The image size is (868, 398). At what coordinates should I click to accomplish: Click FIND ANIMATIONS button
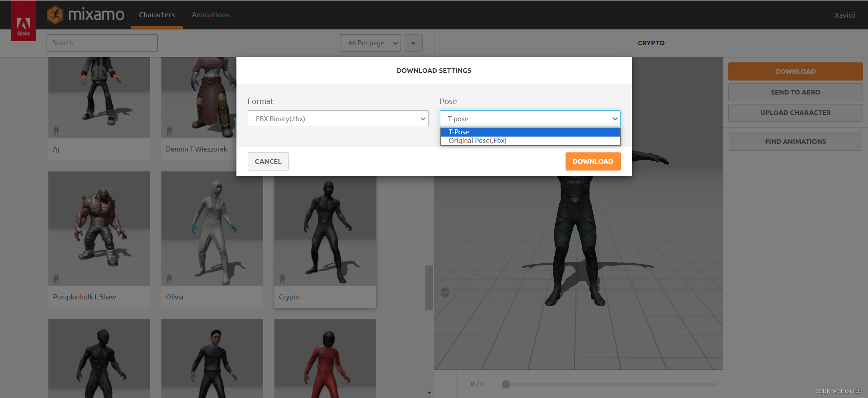[795, 142]
